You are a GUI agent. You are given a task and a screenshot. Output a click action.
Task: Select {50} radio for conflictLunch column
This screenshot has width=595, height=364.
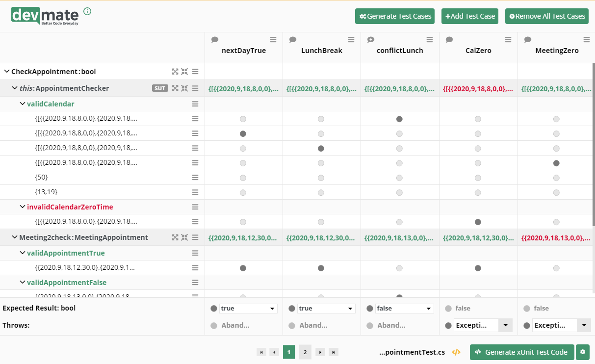[399, 178]
